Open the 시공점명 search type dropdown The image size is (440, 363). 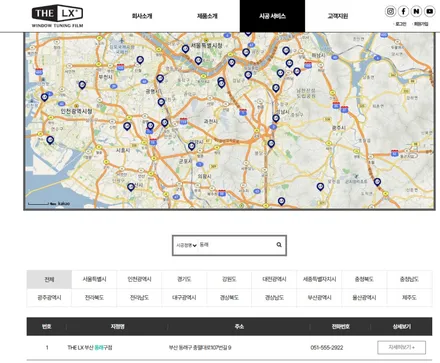click(186, 245)
